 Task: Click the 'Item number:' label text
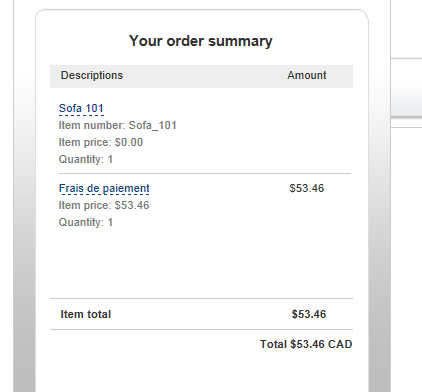pyautogui.click(x=92, y=125)
